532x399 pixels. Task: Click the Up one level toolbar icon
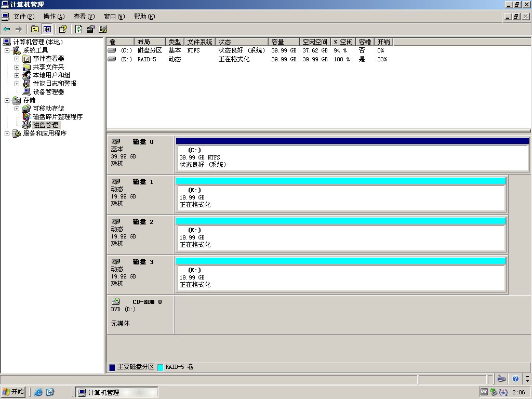pyautogui.click(x=35, y=29)
